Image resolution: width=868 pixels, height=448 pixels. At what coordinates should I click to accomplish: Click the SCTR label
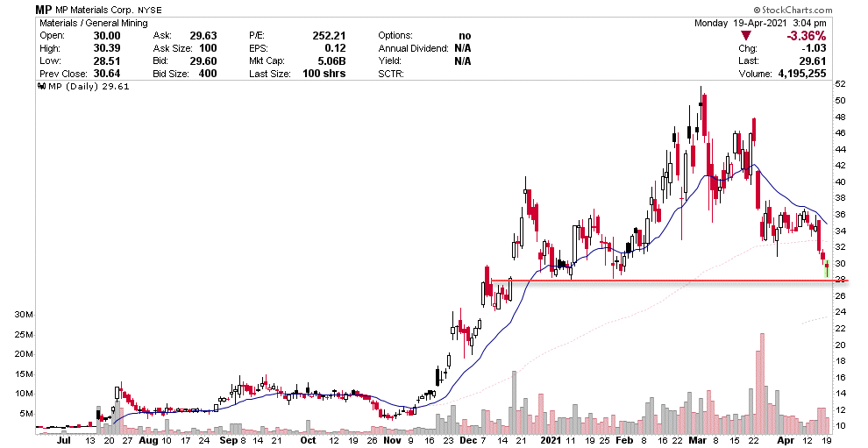391,74
